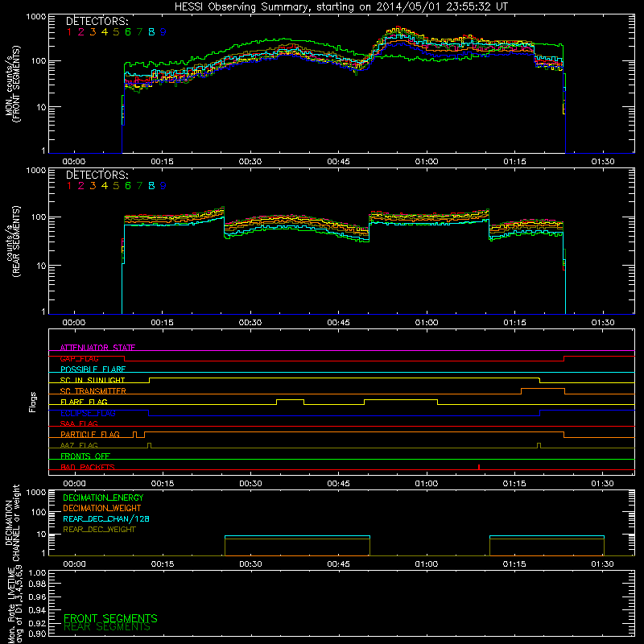Click the 0.96 tick on the livetime axis
The height and width of the screenshot is (644, 644).
(37, 597)
